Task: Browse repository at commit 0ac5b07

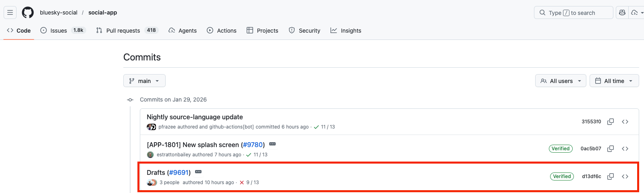Action: coord(625,149)
